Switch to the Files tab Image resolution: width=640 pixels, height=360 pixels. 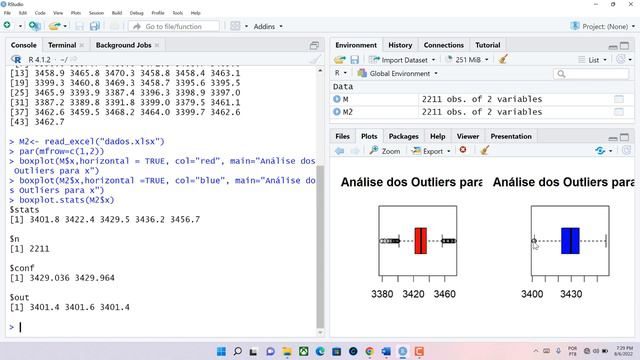tap(342, 136)
